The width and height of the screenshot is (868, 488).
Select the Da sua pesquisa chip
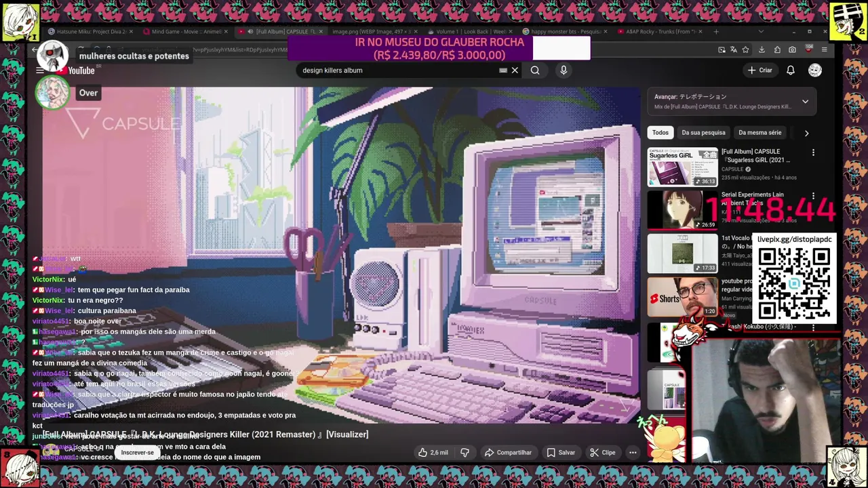pyautogui.click(x=703, y=133)
